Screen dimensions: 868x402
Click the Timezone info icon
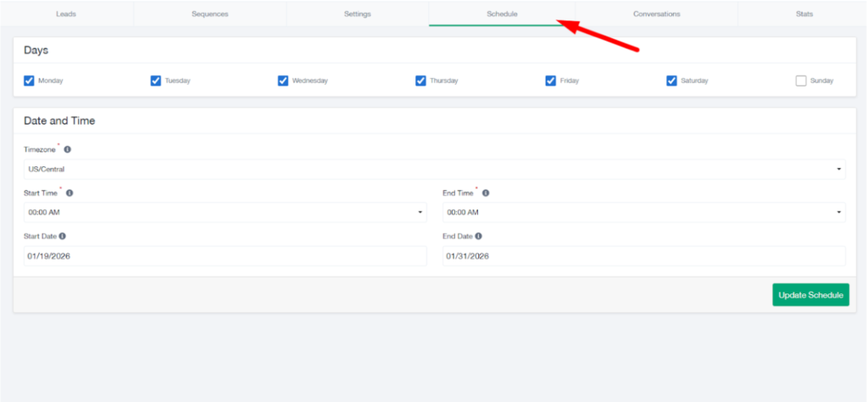coord(67,149)
